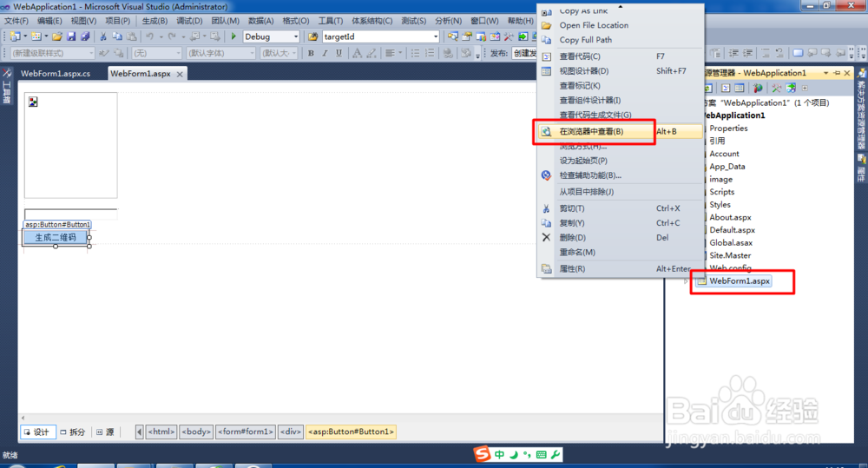This screenshot has height=468, width=868.
Task: Click the Redo arrow icon
Action: tap(172, 36)
